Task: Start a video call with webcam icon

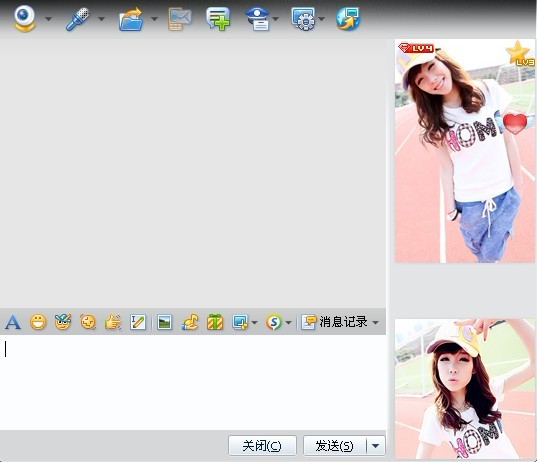Action: point(24,19)
